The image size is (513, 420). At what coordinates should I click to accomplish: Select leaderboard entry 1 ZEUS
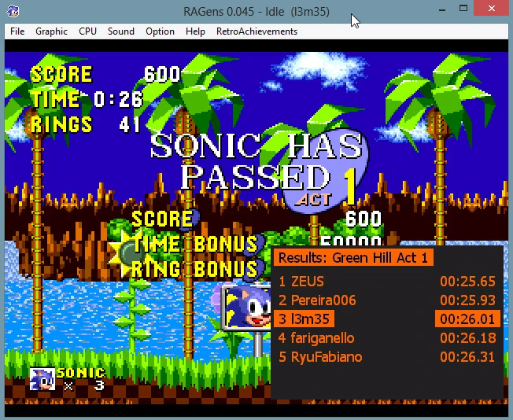pyautogui.click(x=301, y=282)
